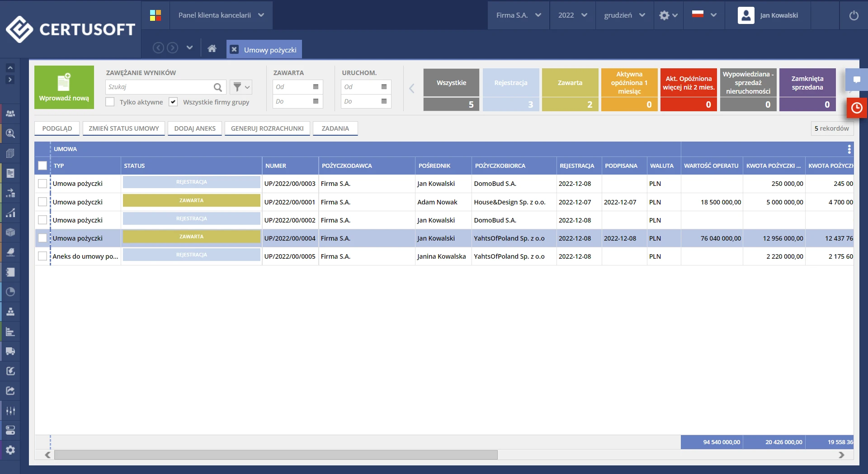The image size is (868, 474).
Task: Click the Wprowadź nową button
Action: point(64,87)
